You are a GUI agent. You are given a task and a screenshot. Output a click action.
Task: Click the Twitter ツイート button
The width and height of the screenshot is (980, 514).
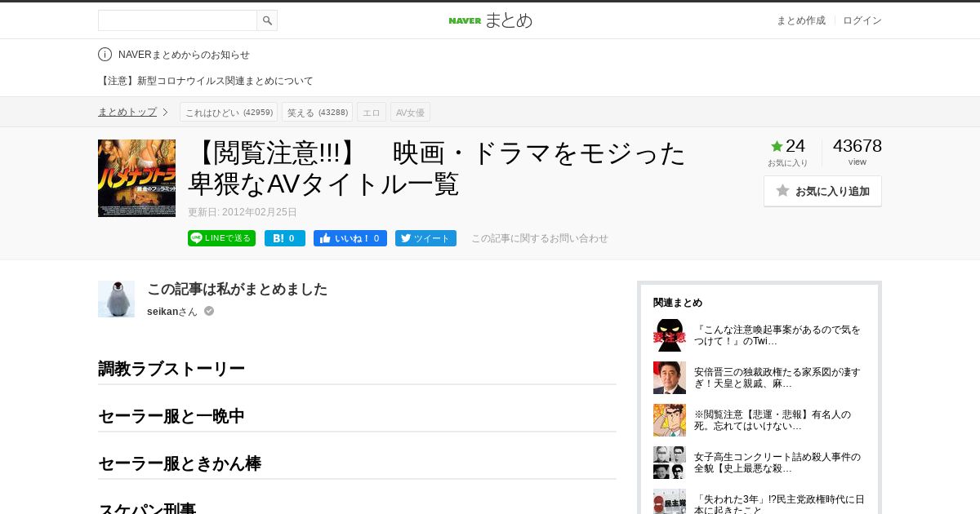tap(425, 238)
